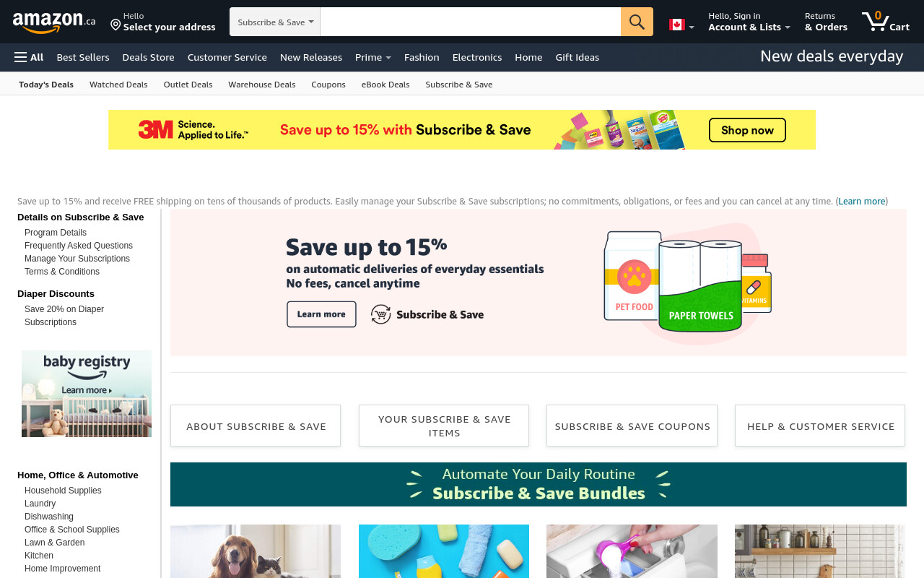Expand the Prime menu arrow
924x578 pixels.
click(x=388, y=58)
